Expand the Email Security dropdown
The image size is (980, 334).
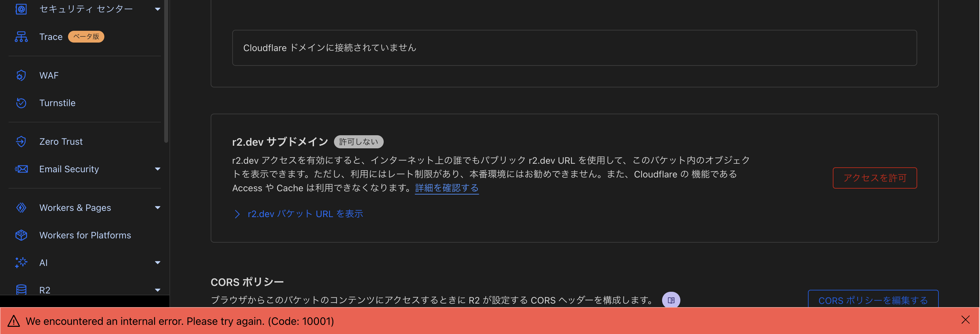pos(158,169)
